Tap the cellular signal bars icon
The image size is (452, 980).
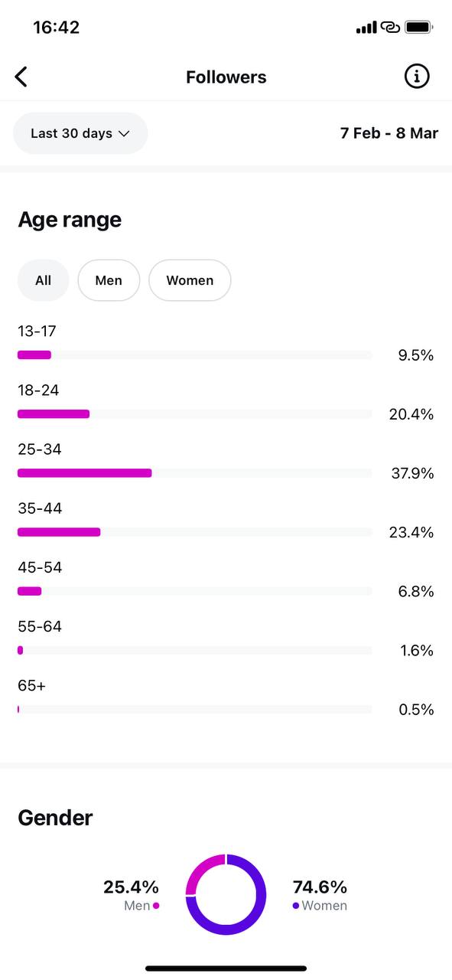click(x=366, y=28)
